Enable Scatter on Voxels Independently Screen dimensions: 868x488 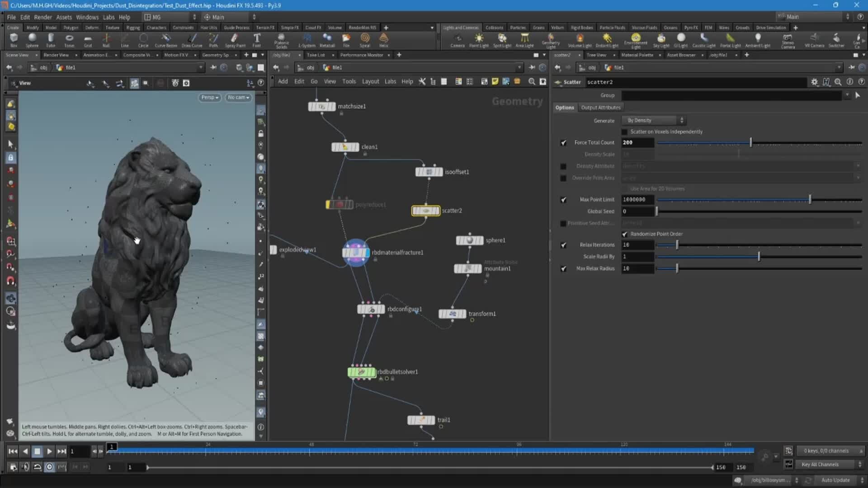pos(624,131)
